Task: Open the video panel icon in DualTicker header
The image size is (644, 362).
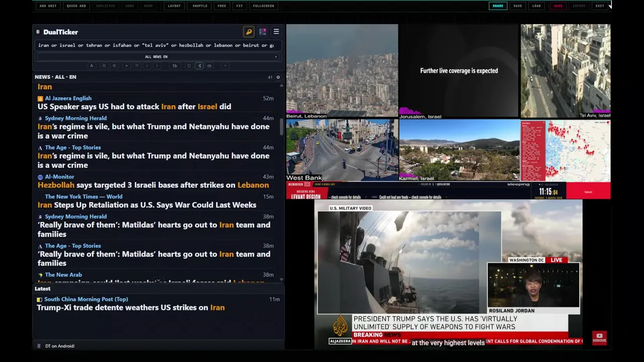Action: [x=263, y=32]
